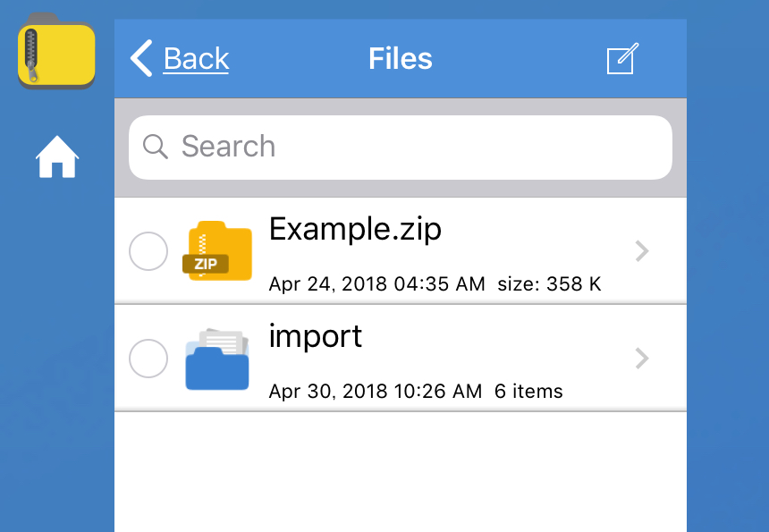Click the magnifying glass search icon
Screen dimensions: 769x532
point(155,147)
